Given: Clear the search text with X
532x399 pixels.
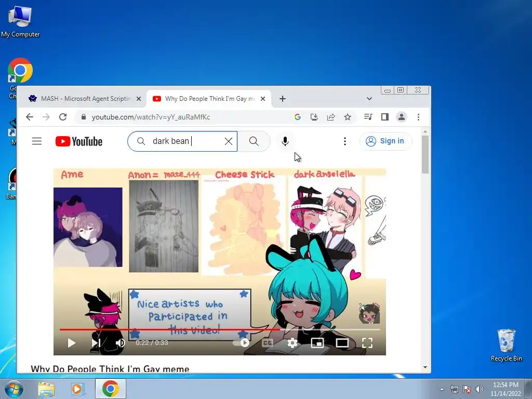Looking at the screenshot, I should point(229,141).
